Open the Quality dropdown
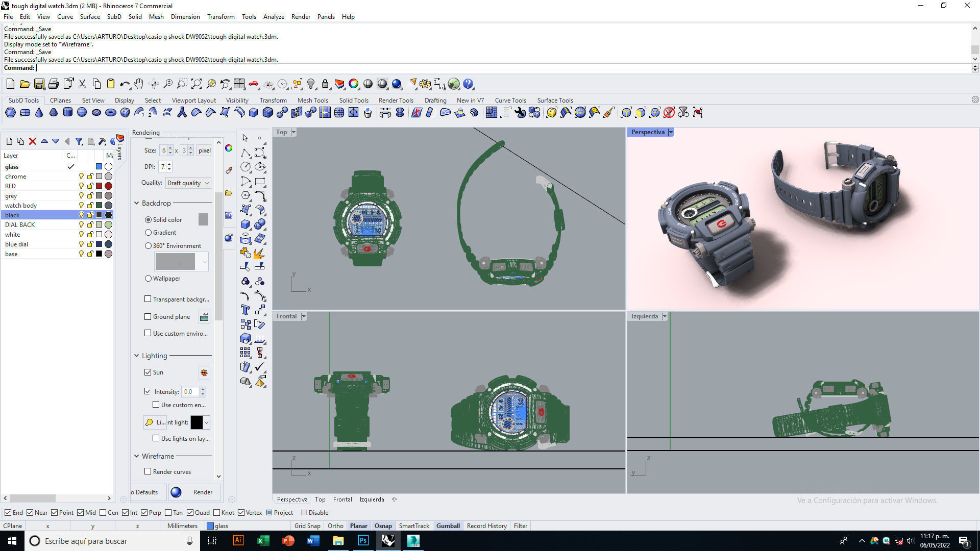The image size is (980, 551). pos(188,183)
